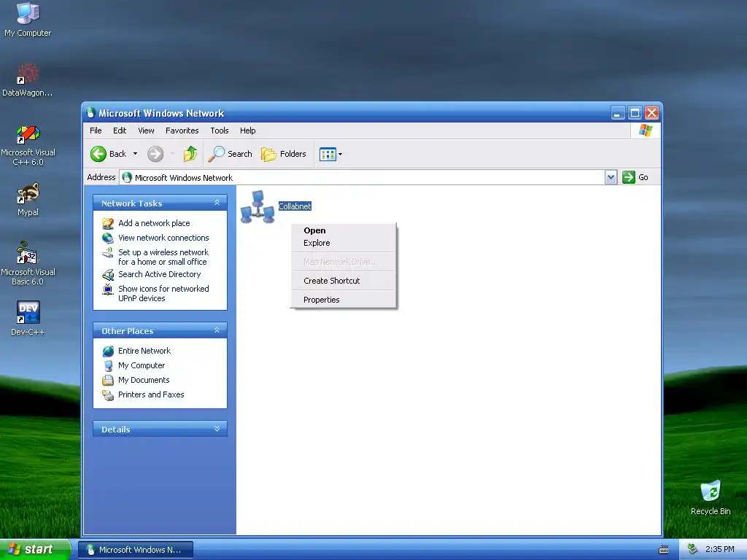Click Set up a wireless network link
Image resolution: width=747 pixels, height=560 pixels.
tap(163, 257)
